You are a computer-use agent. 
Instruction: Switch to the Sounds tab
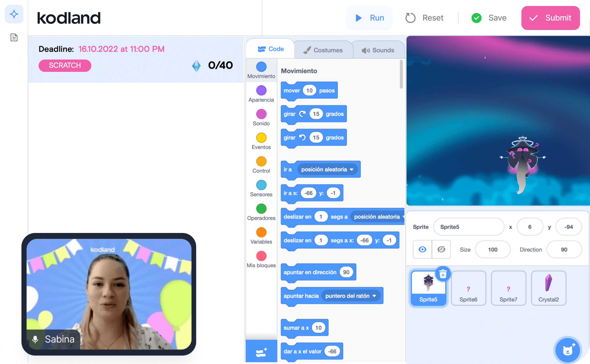[378, 50]
